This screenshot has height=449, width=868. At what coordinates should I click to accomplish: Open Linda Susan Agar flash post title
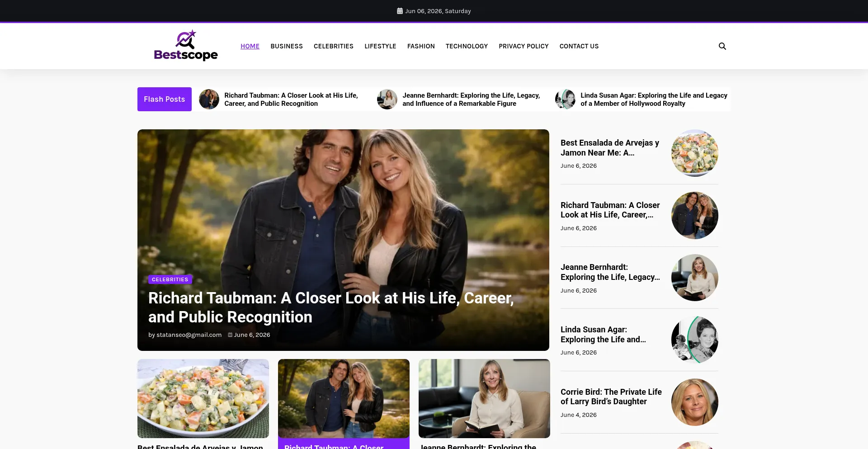pyautogui.click(x=654, y=99)
